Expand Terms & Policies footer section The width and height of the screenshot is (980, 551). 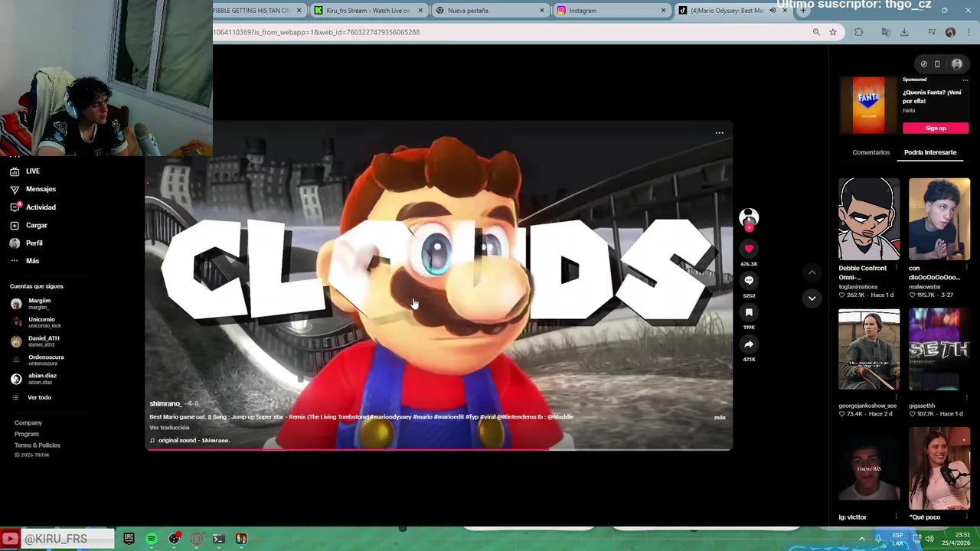[37, 445]
